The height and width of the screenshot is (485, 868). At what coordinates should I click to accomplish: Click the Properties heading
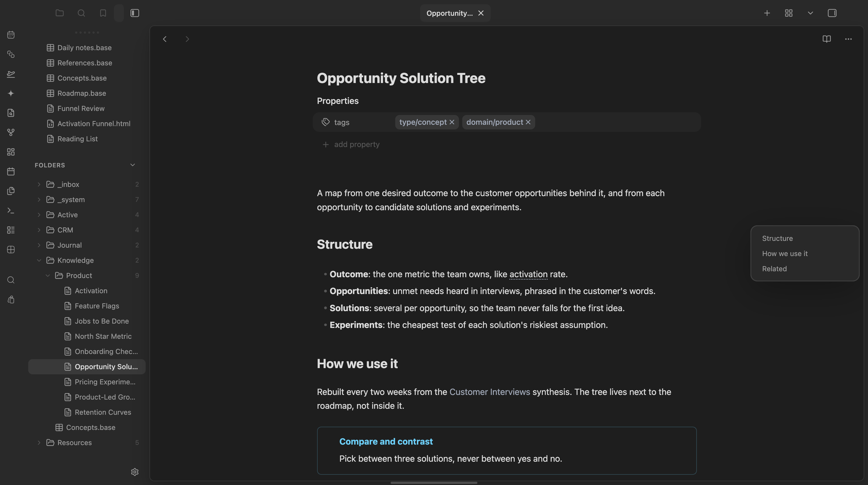[338, 101]
